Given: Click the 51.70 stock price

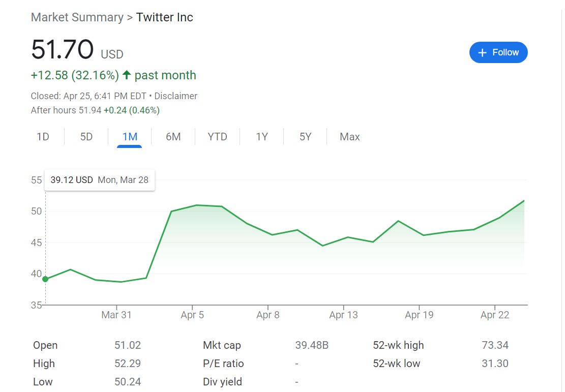Looking at the screenshot, I should pos(62,50).
